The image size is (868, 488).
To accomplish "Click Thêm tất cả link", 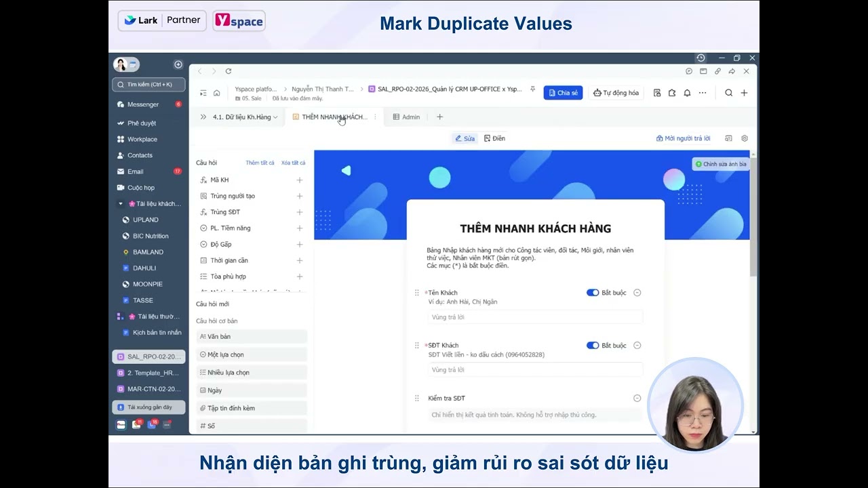I will click(260, 163).
